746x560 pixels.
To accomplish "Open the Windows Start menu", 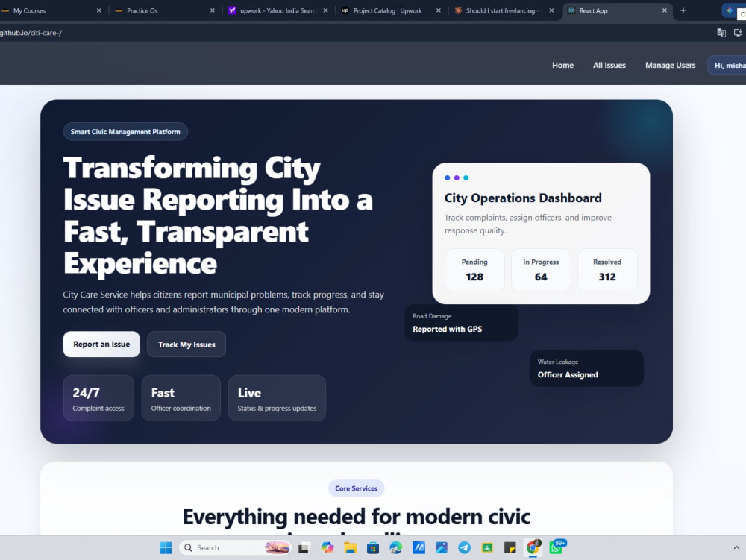I will tap(166, 547).
